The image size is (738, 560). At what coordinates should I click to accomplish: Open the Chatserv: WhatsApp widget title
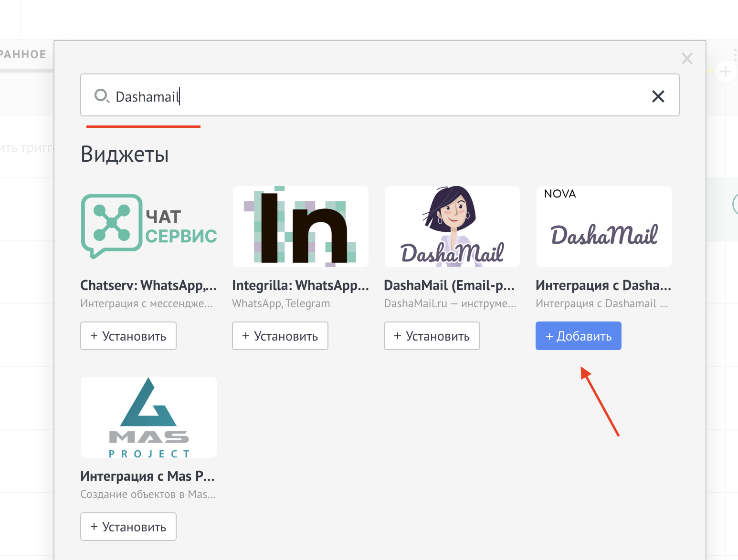(148, 285)
